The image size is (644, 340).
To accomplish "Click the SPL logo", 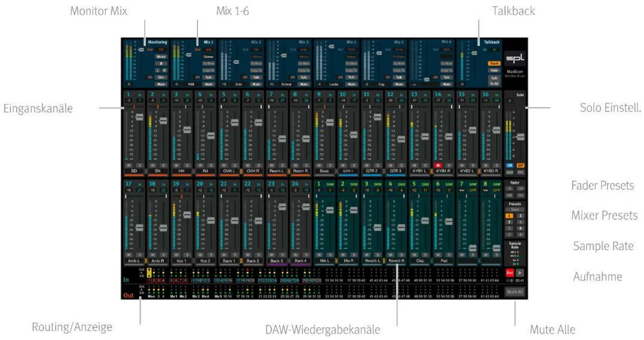I will 514,58.
